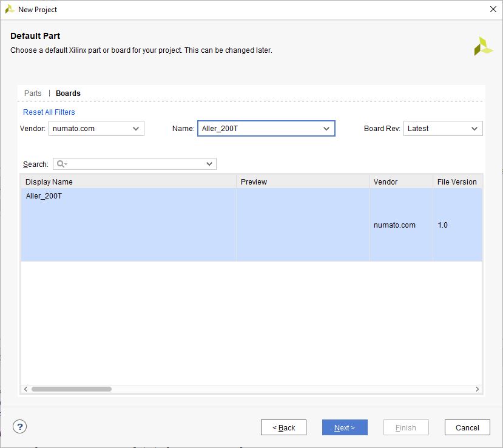Sort by the Display Name column header
This screenshot has width=503, height=448.
[129, 182]
